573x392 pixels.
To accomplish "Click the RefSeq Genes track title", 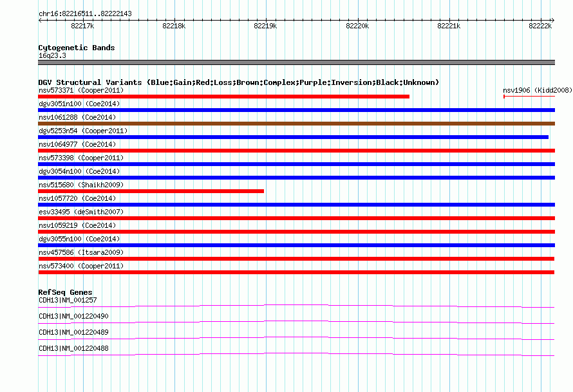I will click(x=65, y=292).
